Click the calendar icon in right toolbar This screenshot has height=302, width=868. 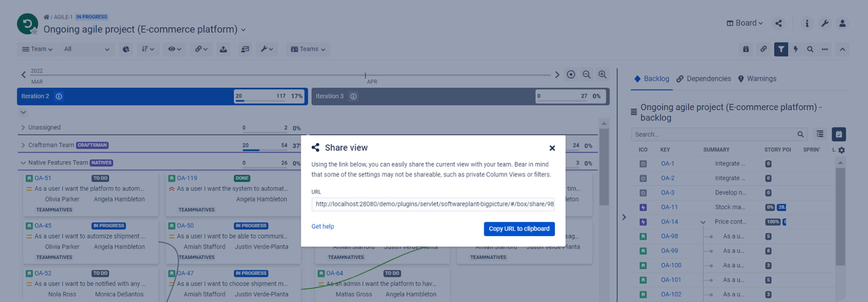point(746,49)
